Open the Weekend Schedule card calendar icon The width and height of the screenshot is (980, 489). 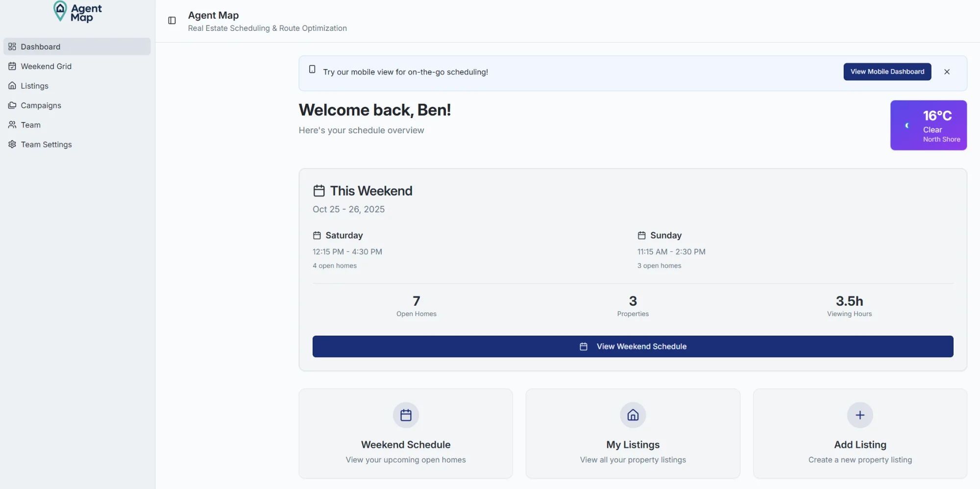406,416
